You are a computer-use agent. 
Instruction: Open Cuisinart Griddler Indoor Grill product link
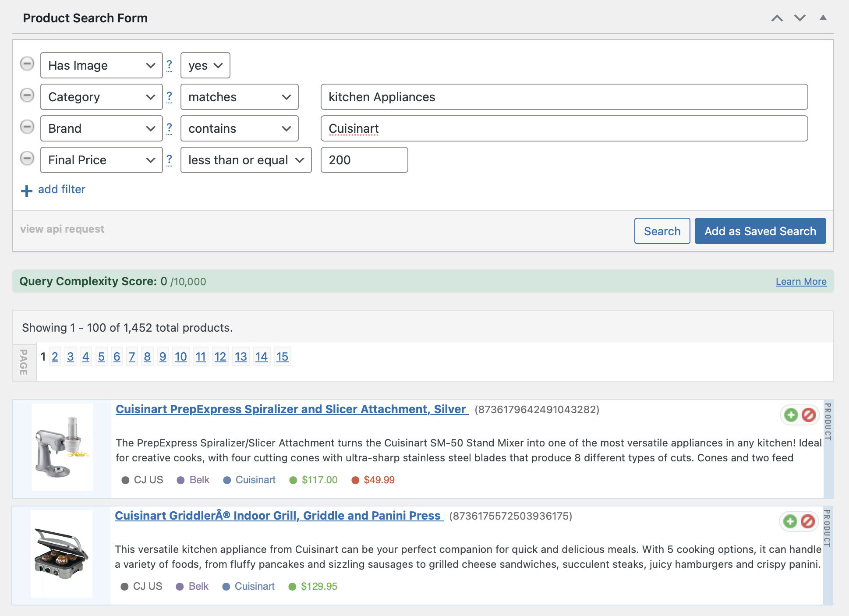(279, 516)
